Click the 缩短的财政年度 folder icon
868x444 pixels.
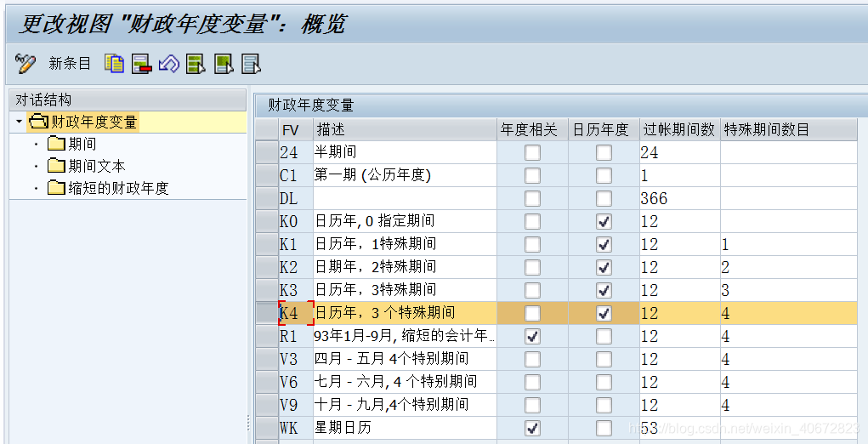[56, 188]
